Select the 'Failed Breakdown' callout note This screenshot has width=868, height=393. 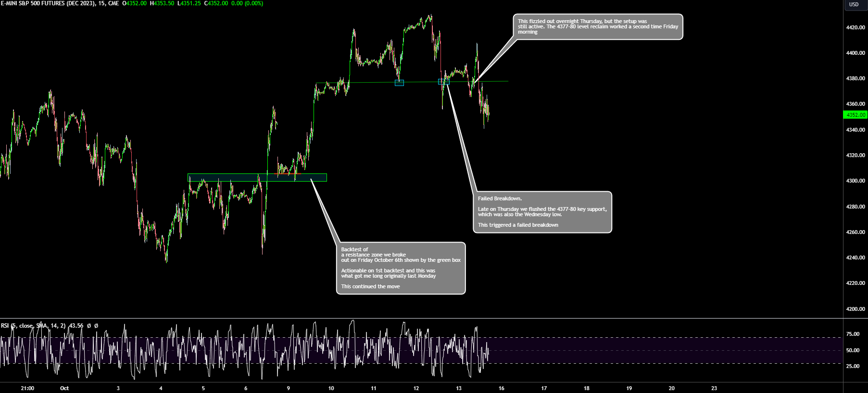point(542,212)
